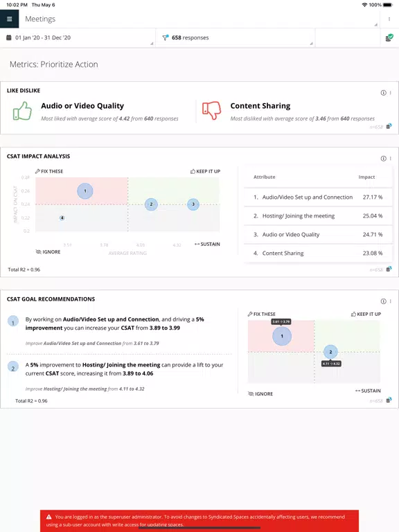The image size is (399, 532).
Task: Check the battery status indicator
Action: (388, 5)
